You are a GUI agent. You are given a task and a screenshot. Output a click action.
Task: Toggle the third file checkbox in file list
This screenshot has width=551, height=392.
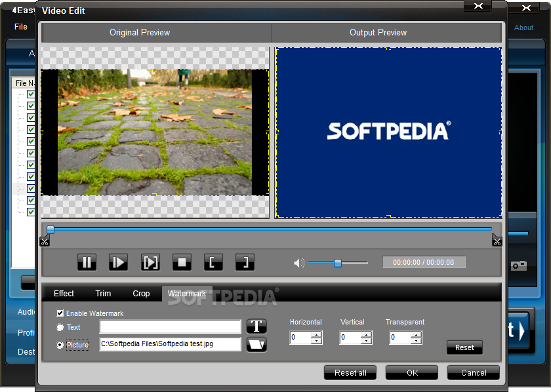click(x=31, y=117)
